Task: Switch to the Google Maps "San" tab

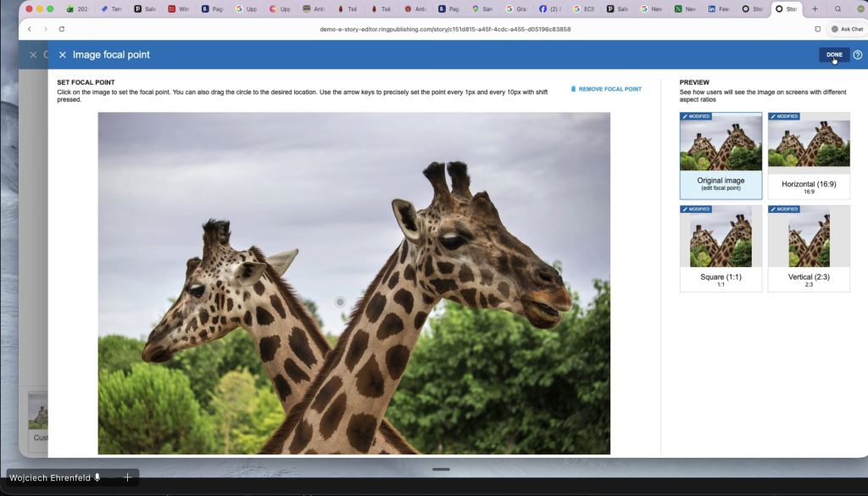Action: tap(482, 8)
